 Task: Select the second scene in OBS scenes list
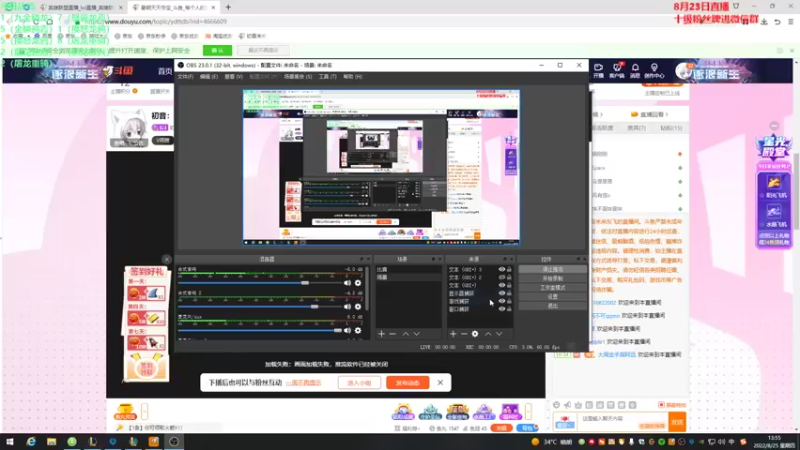pos(408,277)
